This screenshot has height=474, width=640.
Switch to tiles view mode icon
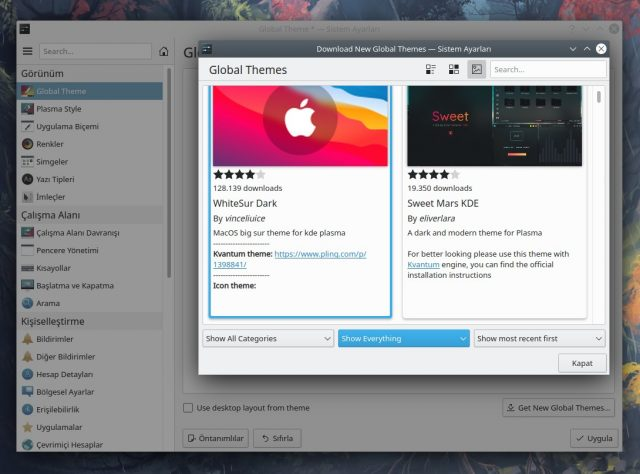tap(431, 69)
